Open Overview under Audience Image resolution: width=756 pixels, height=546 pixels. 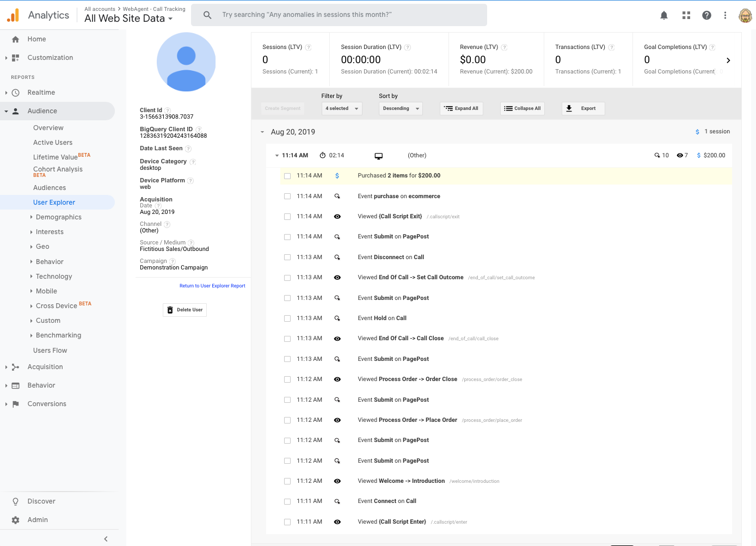[48, 128]
